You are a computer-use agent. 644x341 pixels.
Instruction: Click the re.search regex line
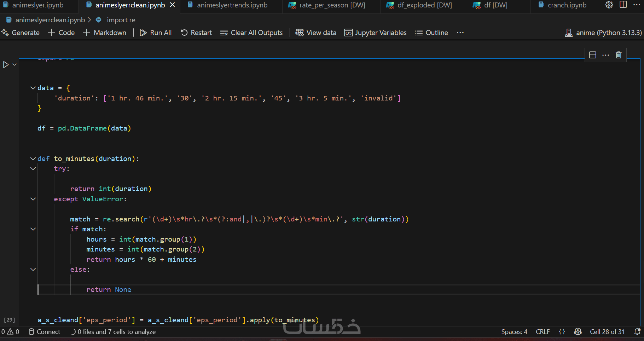239,219
